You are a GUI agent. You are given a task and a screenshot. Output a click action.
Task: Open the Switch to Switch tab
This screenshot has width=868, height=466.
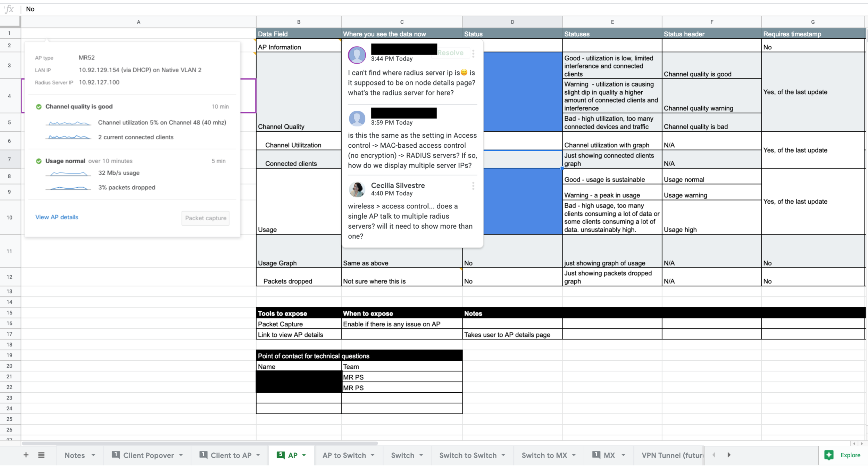click(468, 455)
